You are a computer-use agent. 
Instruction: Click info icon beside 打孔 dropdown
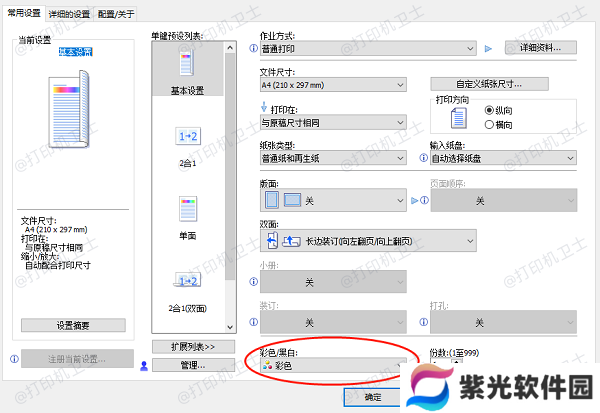click(424, 322)
